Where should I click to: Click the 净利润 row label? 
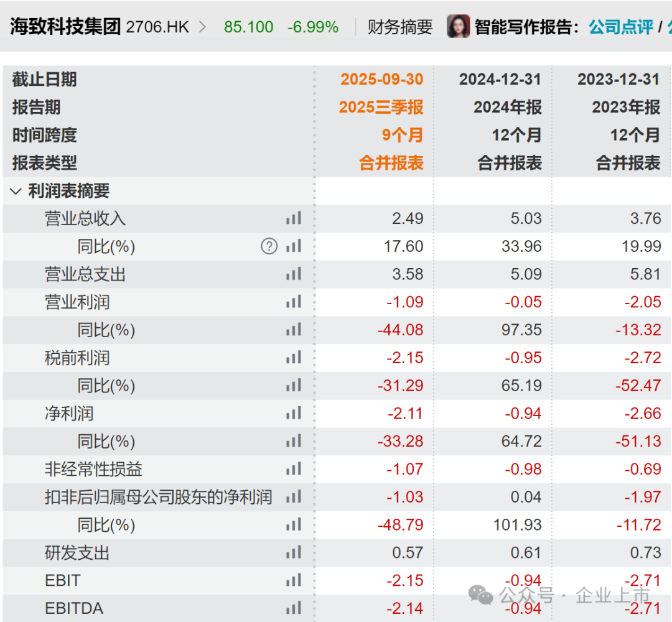pos(69,414)
